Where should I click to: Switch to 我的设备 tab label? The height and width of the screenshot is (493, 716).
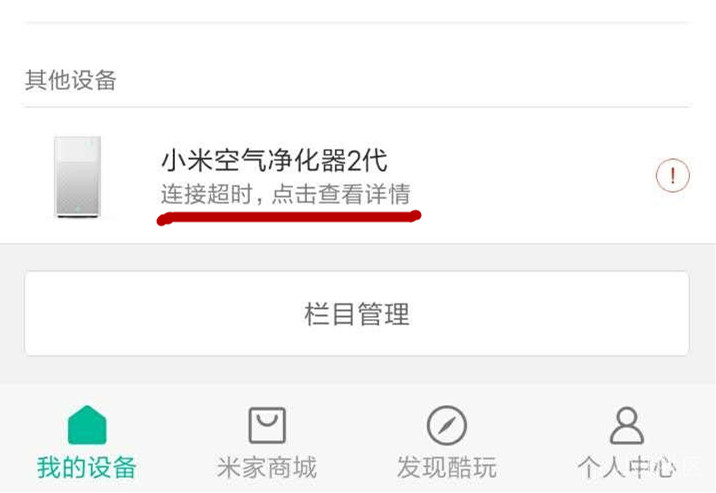click(x=87, y=467)
